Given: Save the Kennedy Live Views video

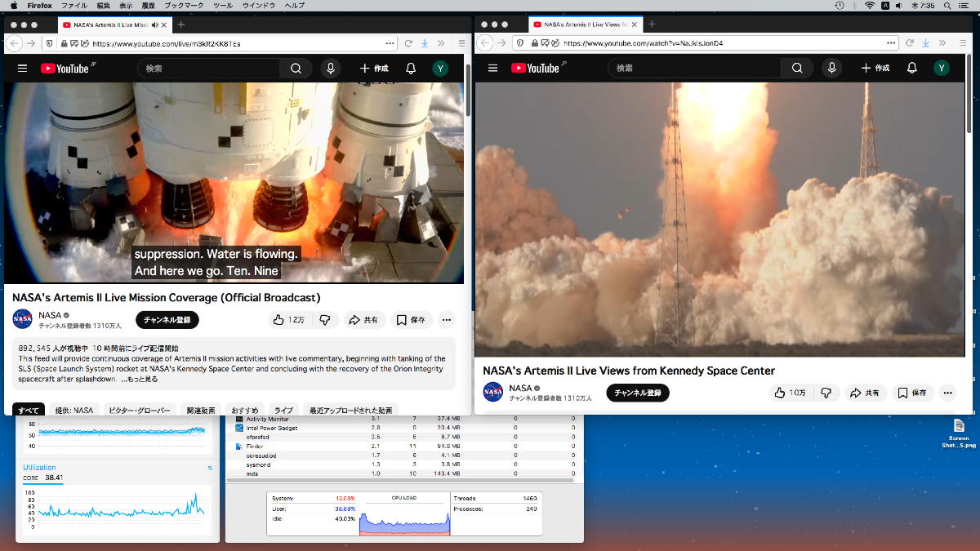Looking at the screenshot, I should pos(912,393).
